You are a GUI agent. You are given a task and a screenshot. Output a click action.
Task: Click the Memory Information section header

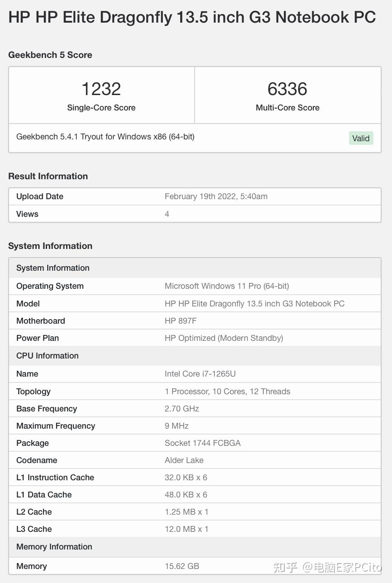pyautogui.click(x=54, y=547)
